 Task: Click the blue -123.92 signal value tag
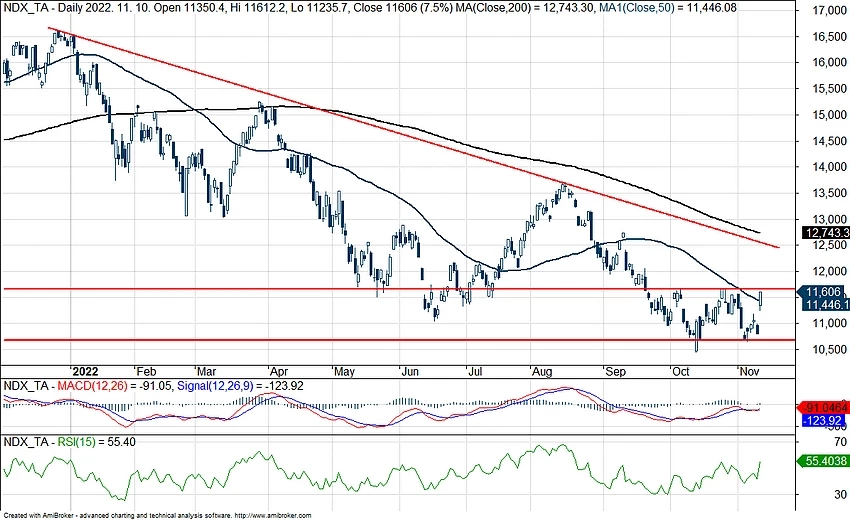[824, 421]
